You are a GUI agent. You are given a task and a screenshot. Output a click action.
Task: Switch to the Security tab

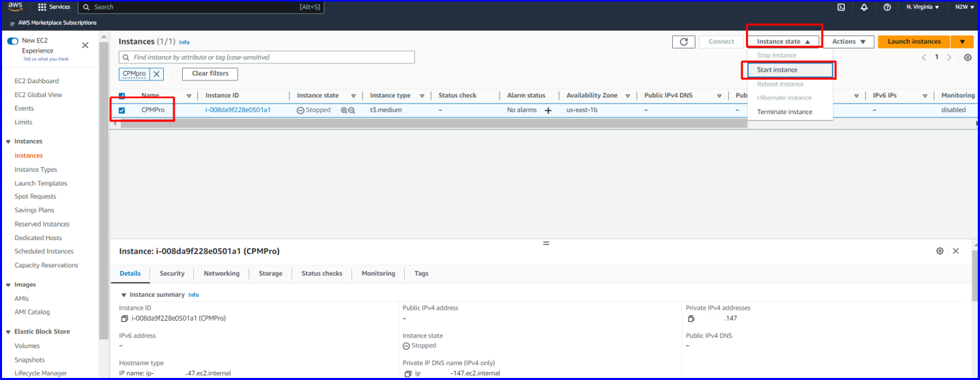pyautogui.click(x=172, y=274)
